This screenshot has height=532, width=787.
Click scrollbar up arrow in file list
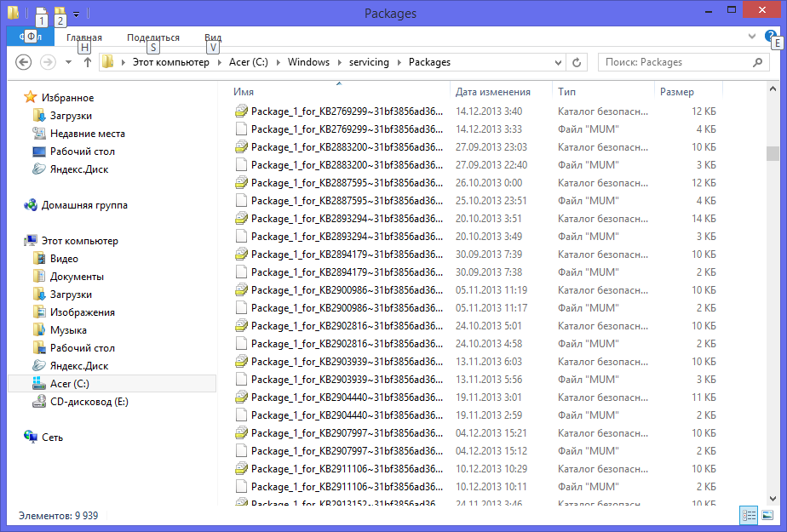click(x=773, y=89)
